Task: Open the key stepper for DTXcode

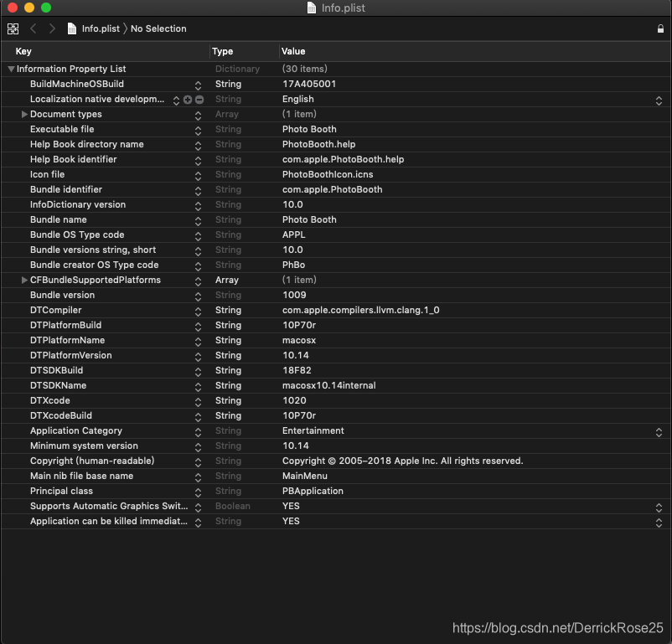Action: click(198, 401)
